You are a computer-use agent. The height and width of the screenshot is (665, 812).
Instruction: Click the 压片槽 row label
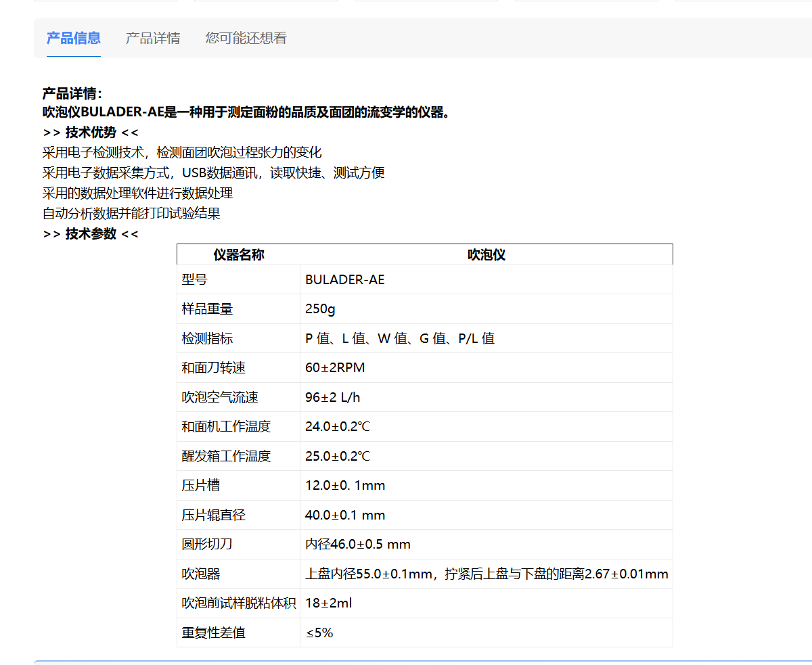pos(201,486)
